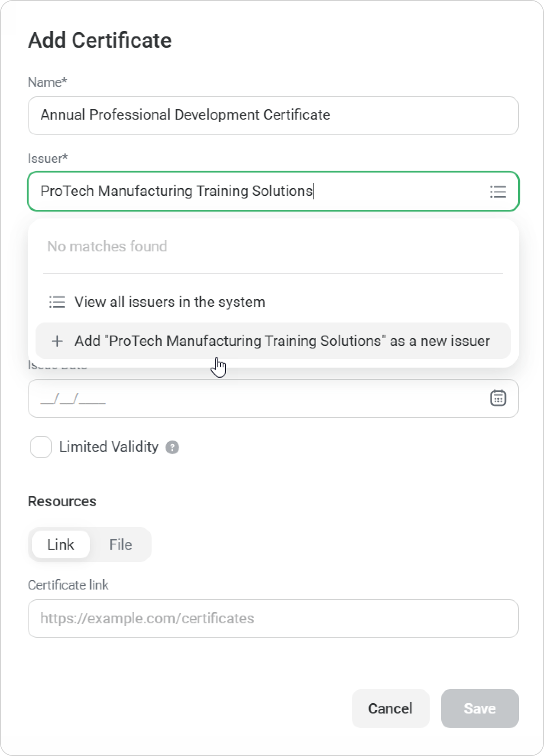The image size is (544, 756).
Task: Open the calendar date picker icon
Action: [498, 398]
